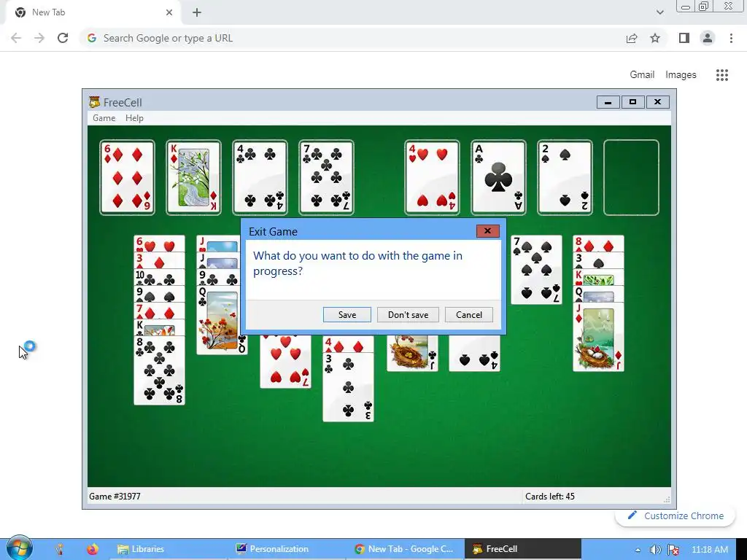Go forward in Chrome
747x560 pixels.
pos(39,38)
